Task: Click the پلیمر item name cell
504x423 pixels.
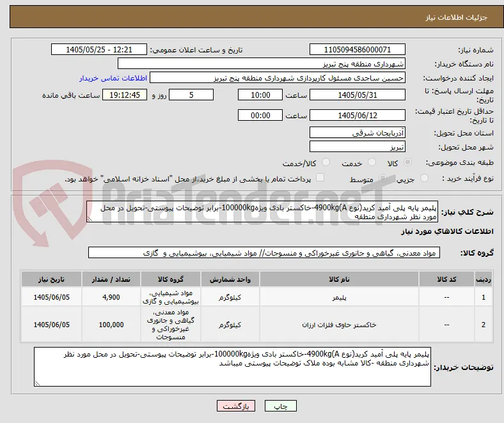Action: click(339, 297)
